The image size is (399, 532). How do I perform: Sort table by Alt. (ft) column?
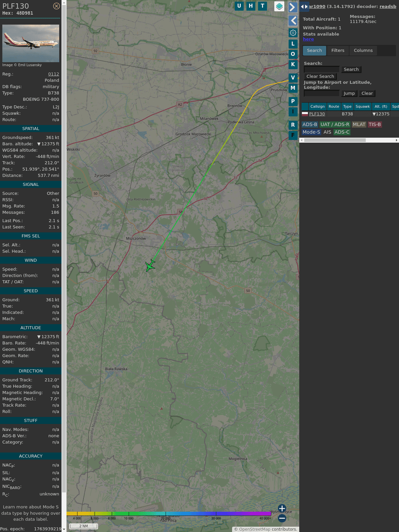point(381,106)
